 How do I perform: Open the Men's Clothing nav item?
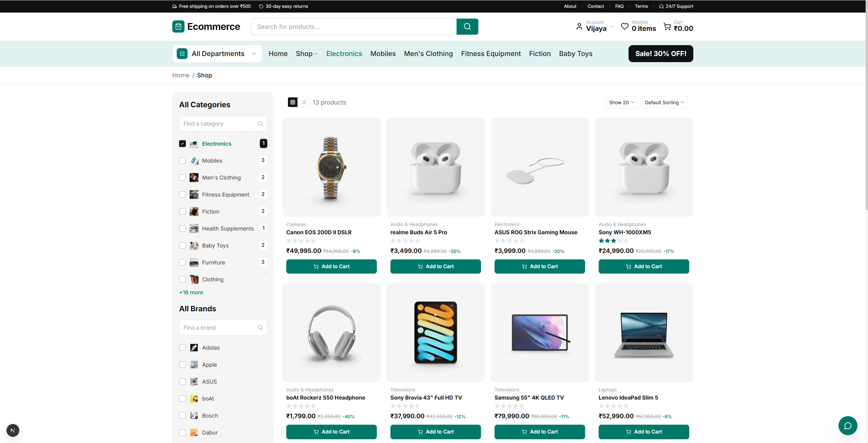click(428, 54)
